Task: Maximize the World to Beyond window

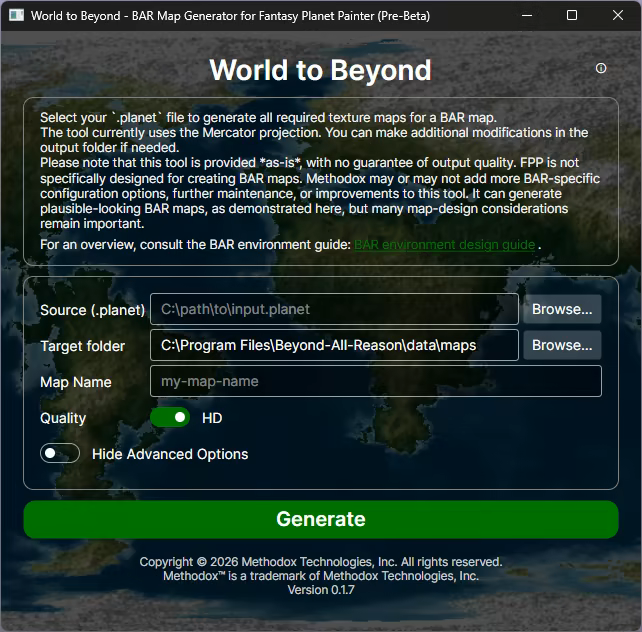Action: pos(572,16)
